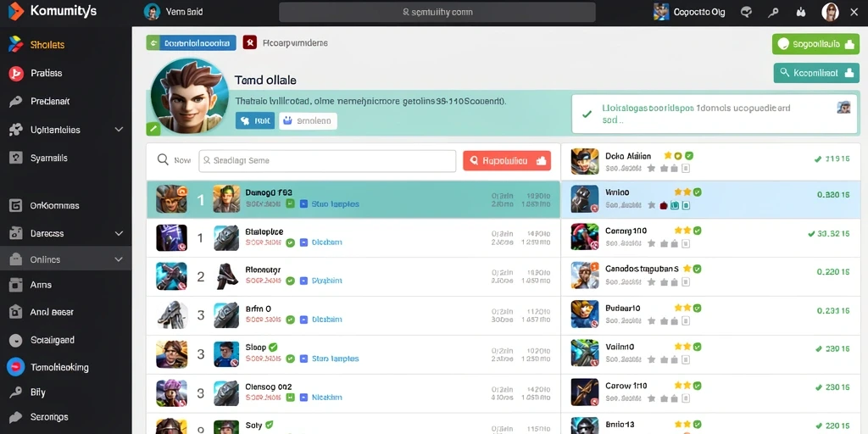Click the user profile avatar in top bar

pyautogui.click(x=830, y=12)
